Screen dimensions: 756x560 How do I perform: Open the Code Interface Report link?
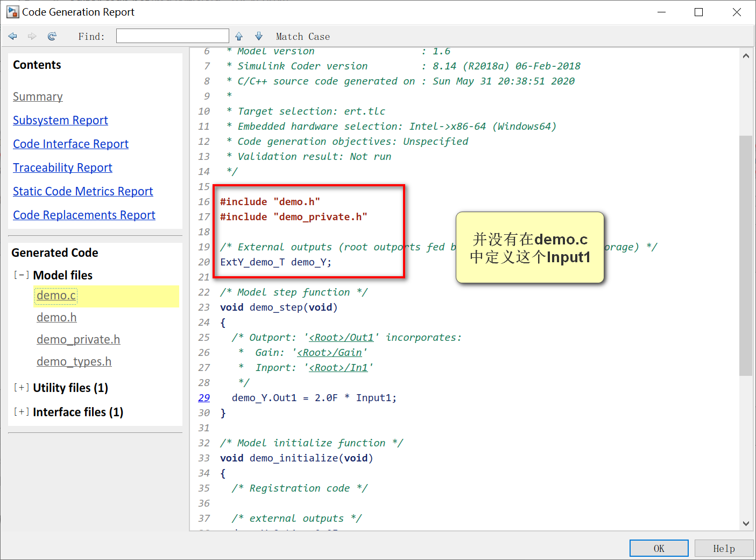tap(70, 144)
